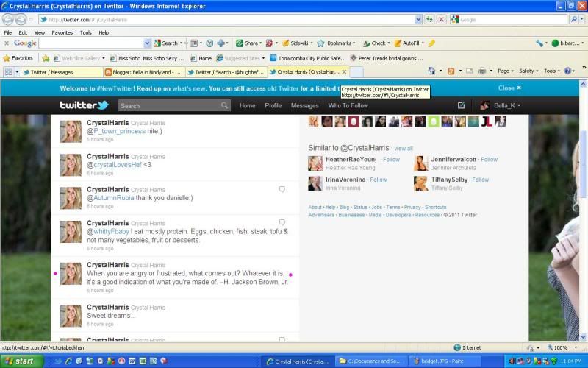Image resolution: width=588 pixels, height=368 pixels.
Task: Click the Google toolbar Search button
Action: tap(168, 43)
